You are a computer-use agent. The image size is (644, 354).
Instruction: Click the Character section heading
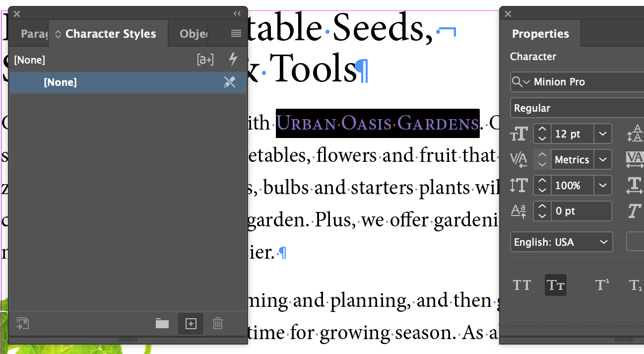click(533, 57)
